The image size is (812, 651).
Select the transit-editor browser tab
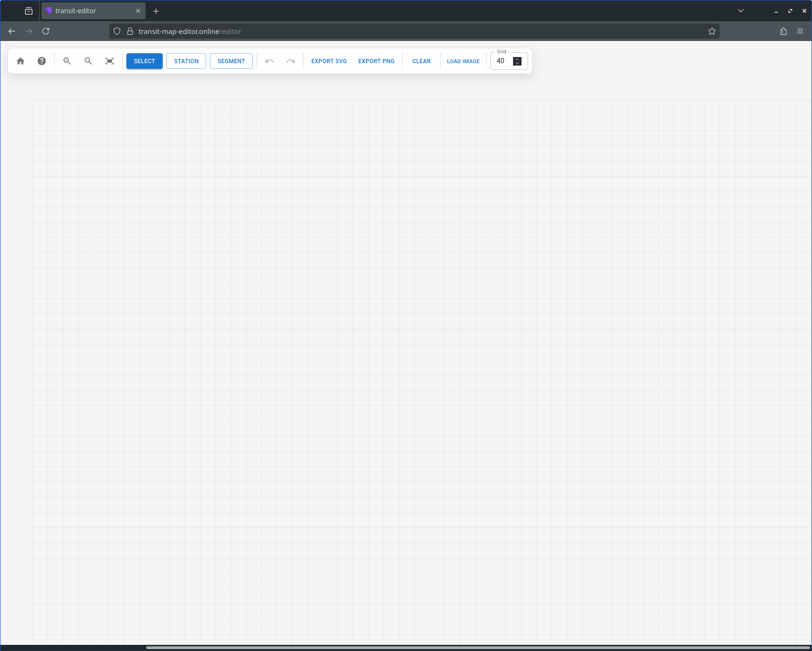tap(93, 11)
